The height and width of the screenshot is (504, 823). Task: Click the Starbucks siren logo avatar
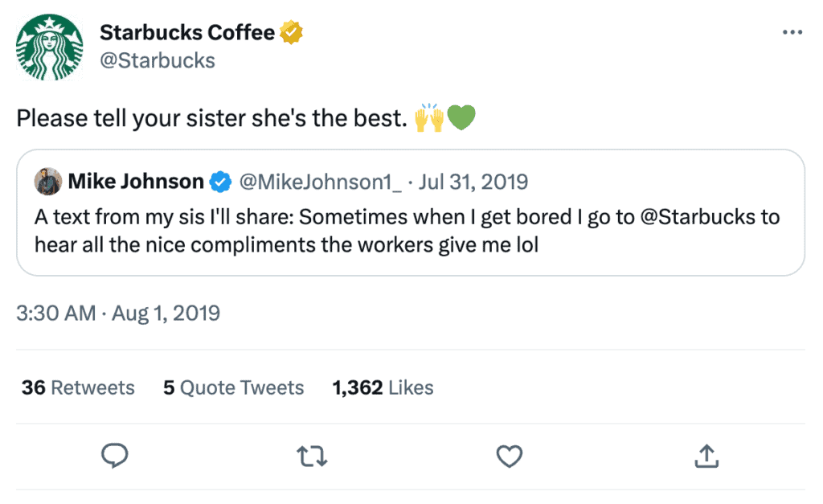pyautogui.click(x=50, y=46)
